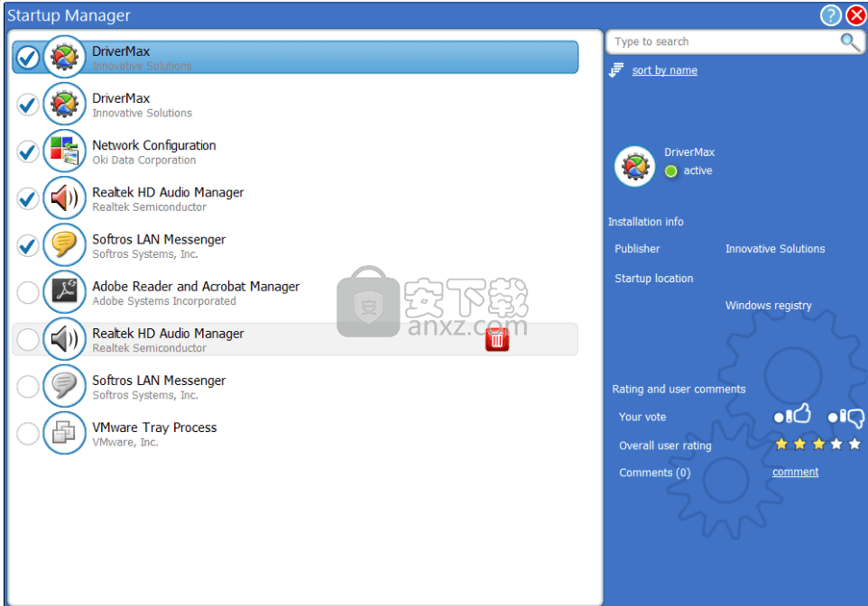This screenshot has height=606, width=868.
Task: Click the Installation info heading
Action: [x=645, y=222]
